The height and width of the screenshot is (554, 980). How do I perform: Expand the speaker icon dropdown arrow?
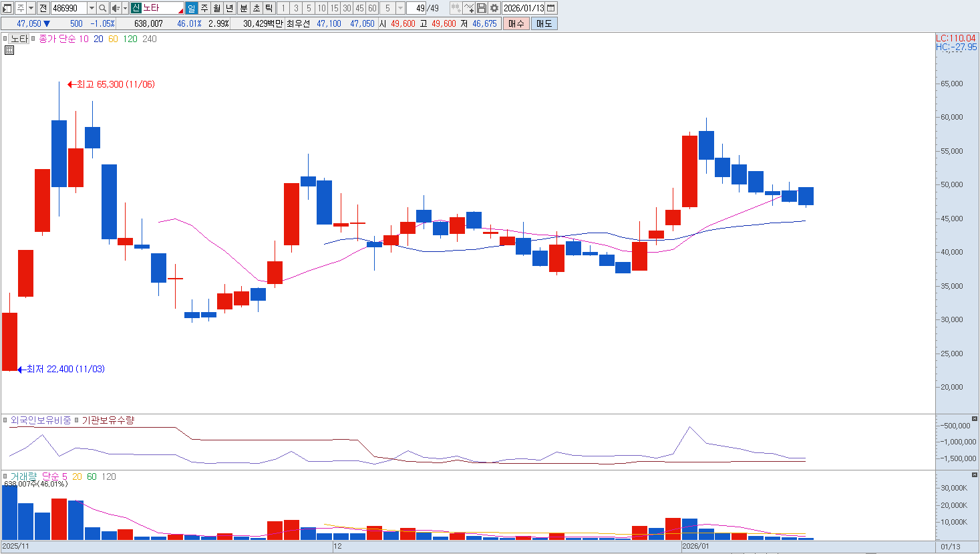click(125, 8)
